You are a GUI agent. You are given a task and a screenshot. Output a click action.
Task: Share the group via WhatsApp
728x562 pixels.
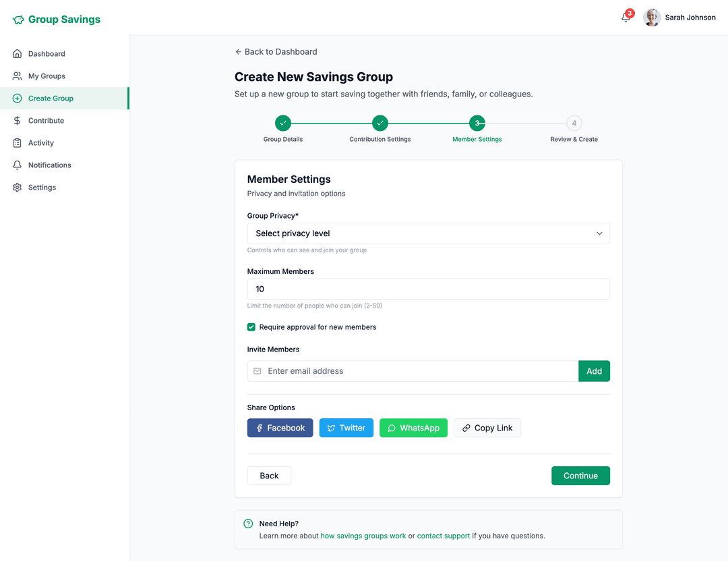[x=413, y=428]
